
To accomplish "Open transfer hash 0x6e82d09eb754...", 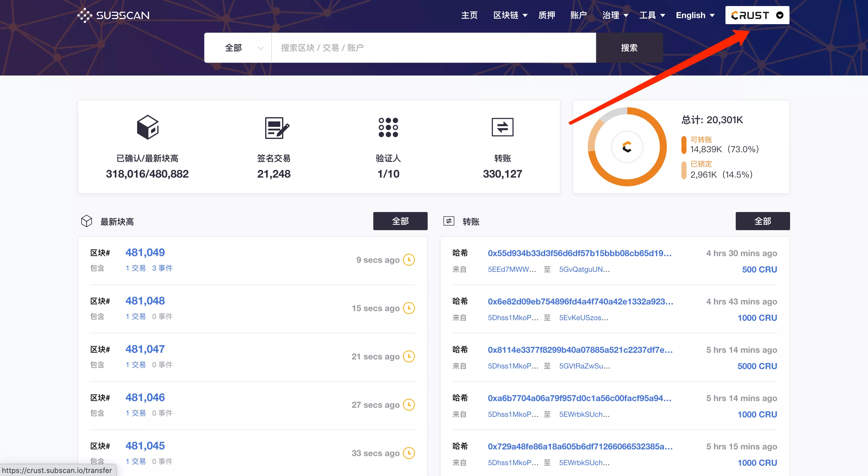I will click(x=580, y=301).
